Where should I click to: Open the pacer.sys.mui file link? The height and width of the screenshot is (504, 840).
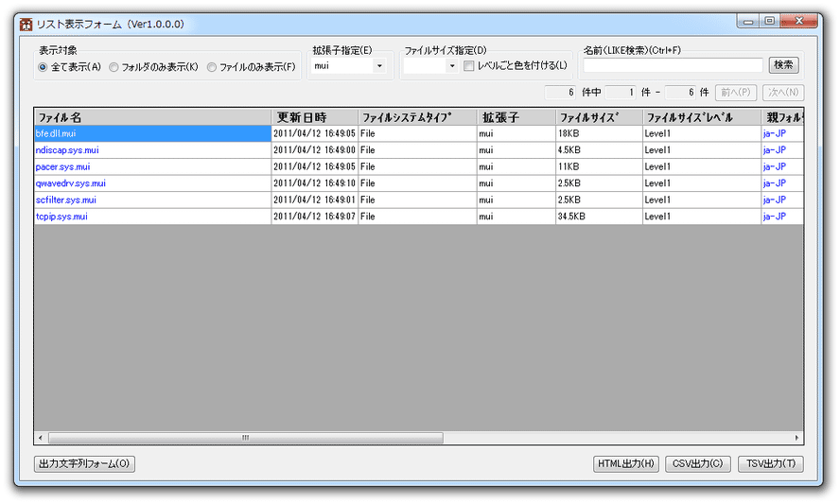pyautogui.click(x=62, y=166)
